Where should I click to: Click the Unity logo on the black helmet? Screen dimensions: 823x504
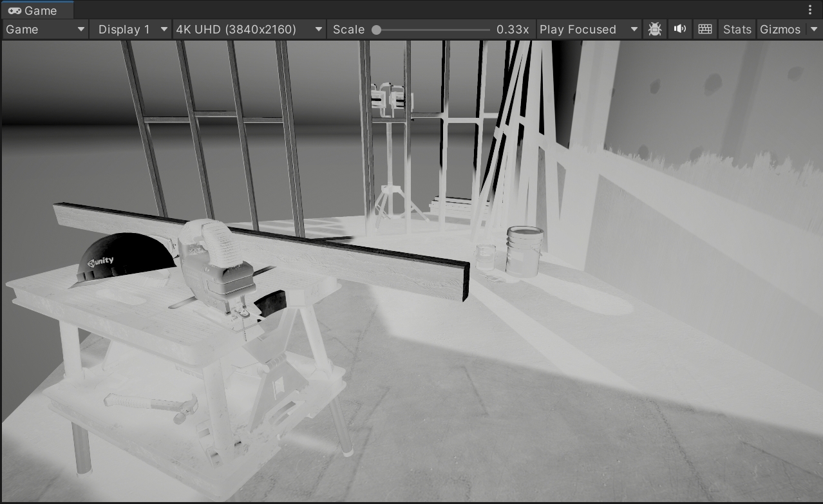point(101,261)
